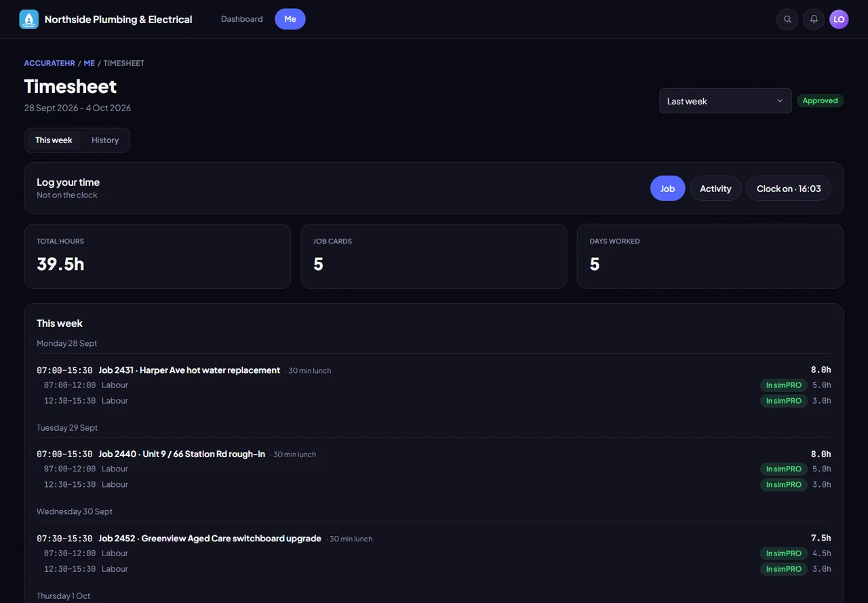Go to the Dashboard nav item

coord(242,19)
